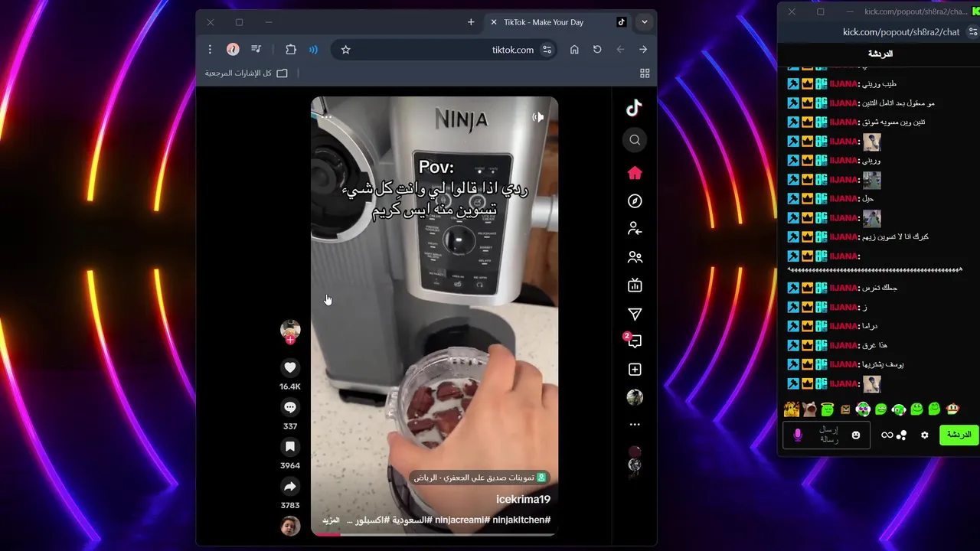Open the Following icon in TikTok sidebar
This screenshot has height=551, width=980.
pyautogui.click(x=635, y=229)
